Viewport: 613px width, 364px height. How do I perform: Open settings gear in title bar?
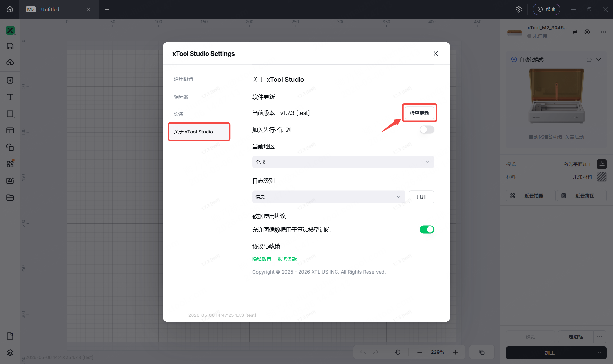[x=518, y=9]
